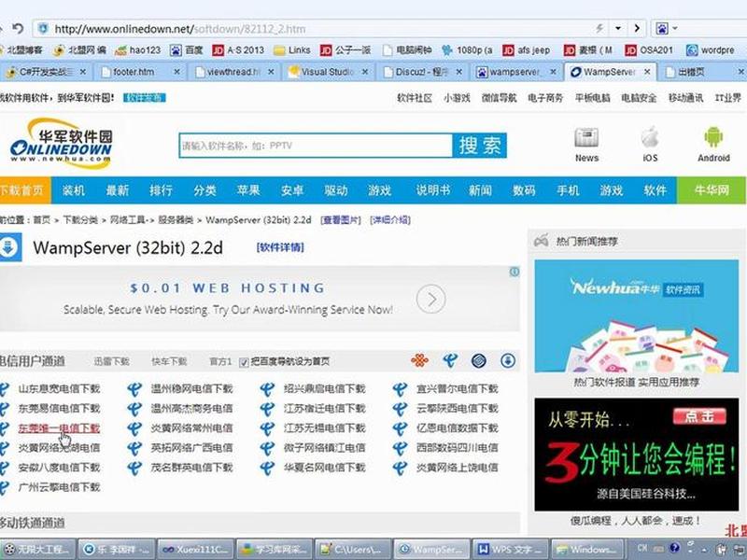Image resolution: width=747 pixels, height=560 pixels.
Task: Open the hao123 bookmark
Action: pyautogui.click(x=138, y=50)
